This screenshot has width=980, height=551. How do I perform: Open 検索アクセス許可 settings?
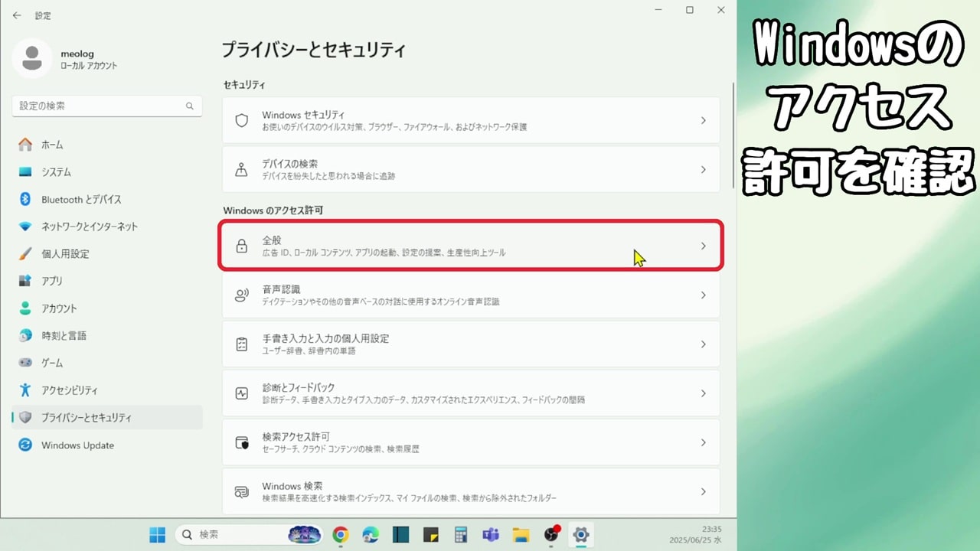point(471,442)
